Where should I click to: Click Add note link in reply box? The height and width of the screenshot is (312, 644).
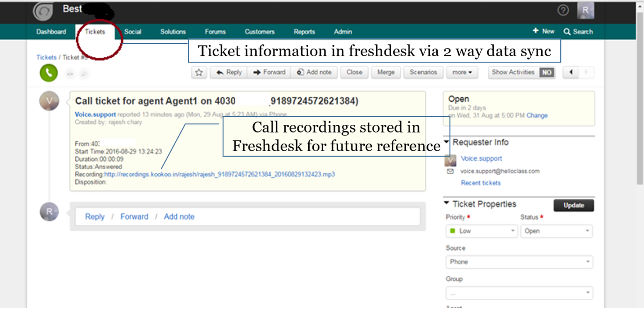179,217
